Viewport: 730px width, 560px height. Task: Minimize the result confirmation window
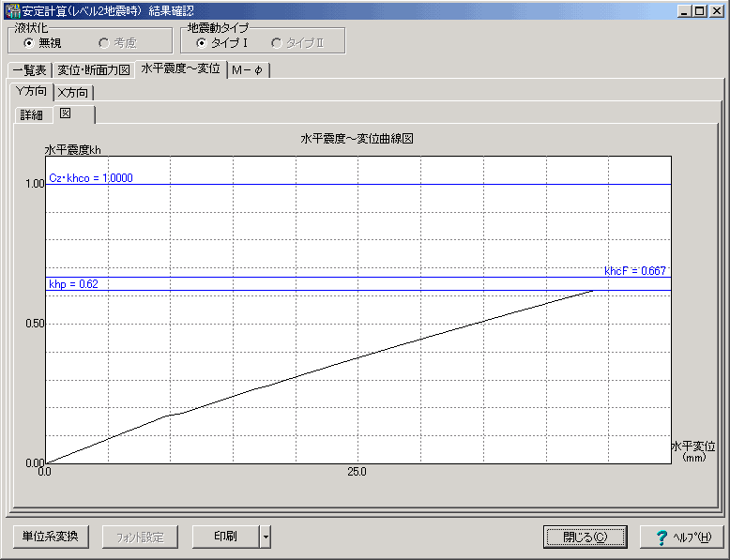(x=682, y=11)
